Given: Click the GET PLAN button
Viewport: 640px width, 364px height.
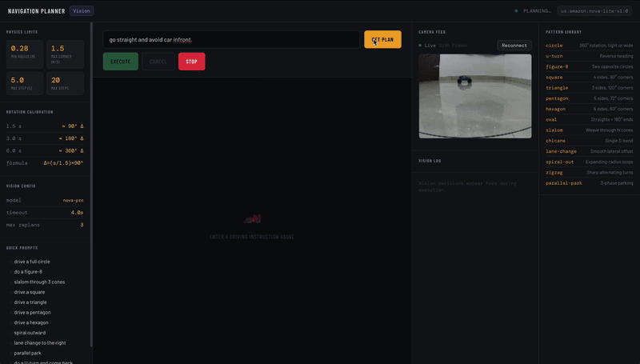Looking at the screenshot, I should click(x=382, y=39).
